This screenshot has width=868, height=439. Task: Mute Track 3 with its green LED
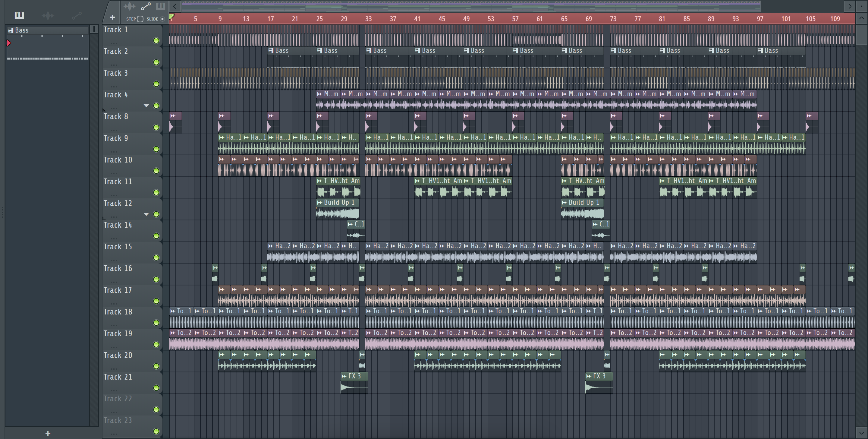click(156, 84)
